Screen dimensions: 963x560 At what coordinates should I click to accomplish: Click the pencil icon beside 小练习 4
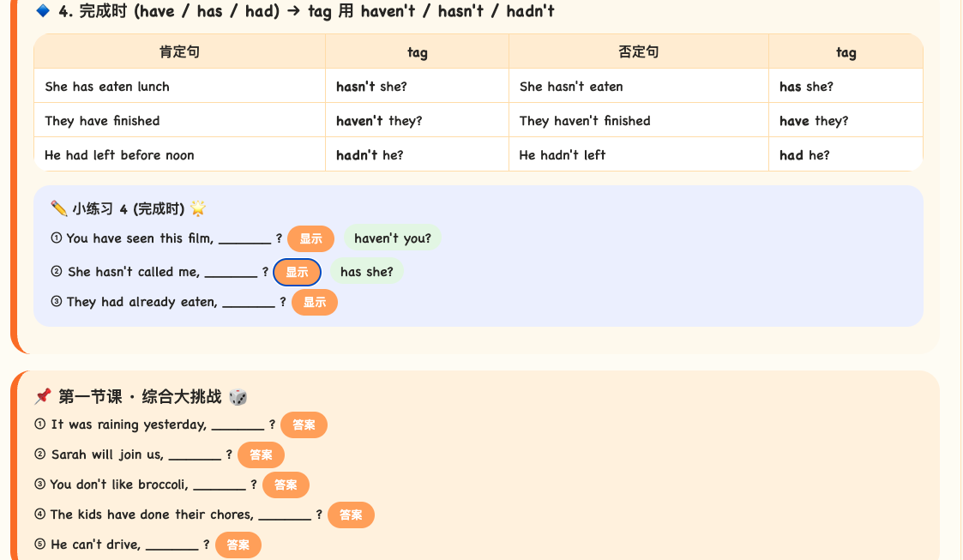click(x=59, y=208)
